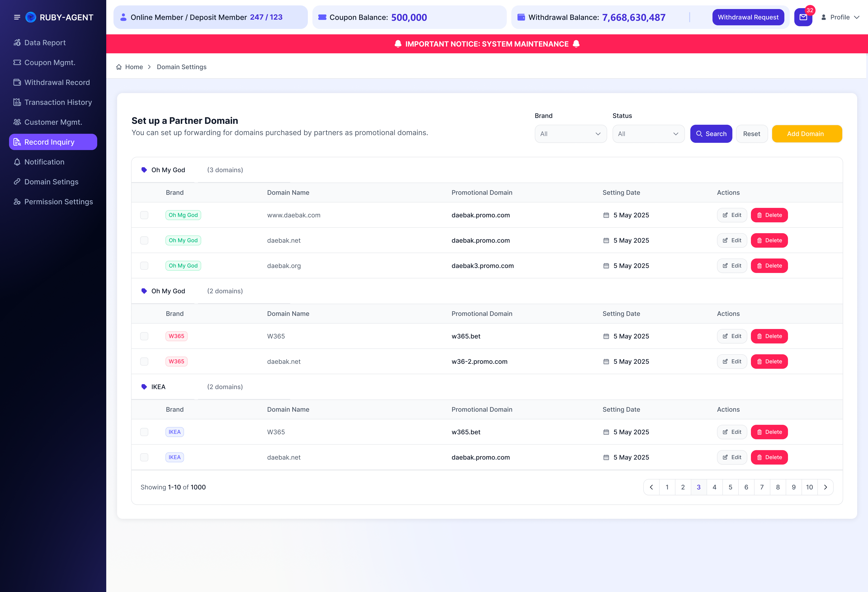Click the Ruby-Agent logo icon
The height and width of the screenshot is (592, 868).
click(x=31, y=17)
